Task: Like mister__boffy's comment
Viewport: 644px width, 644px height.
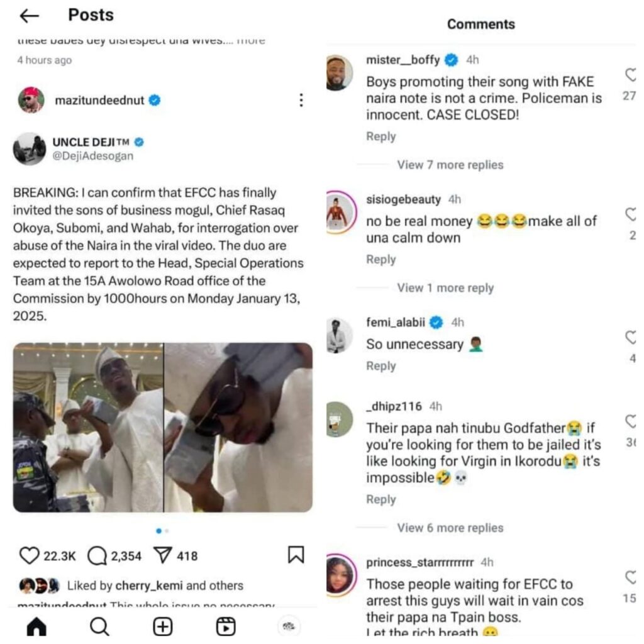Action: (x=631, y=75)
